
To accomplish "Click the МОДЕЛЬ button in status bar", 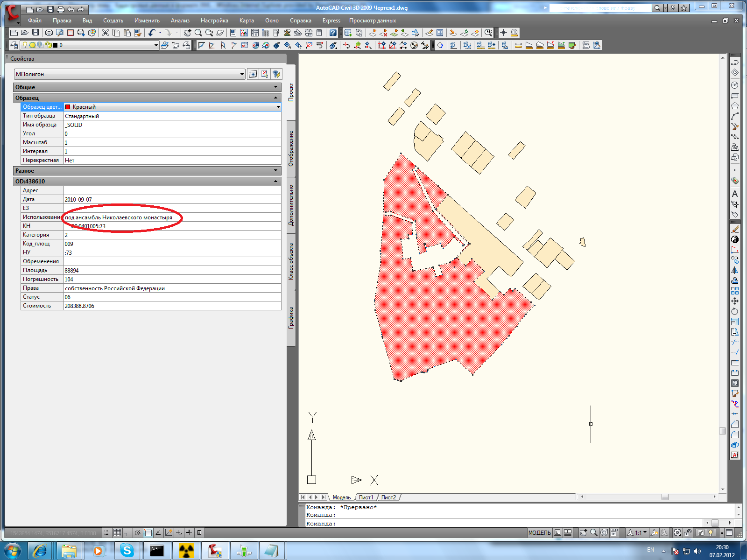I will coord(539,532).
